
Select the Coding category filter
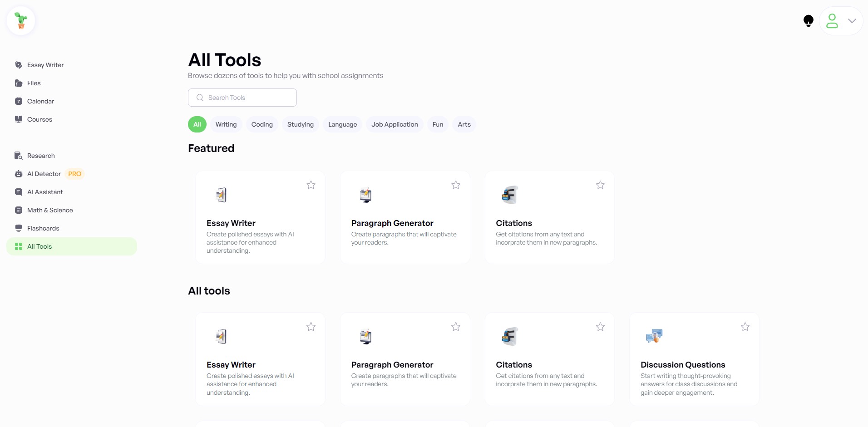tap(262, 124)
